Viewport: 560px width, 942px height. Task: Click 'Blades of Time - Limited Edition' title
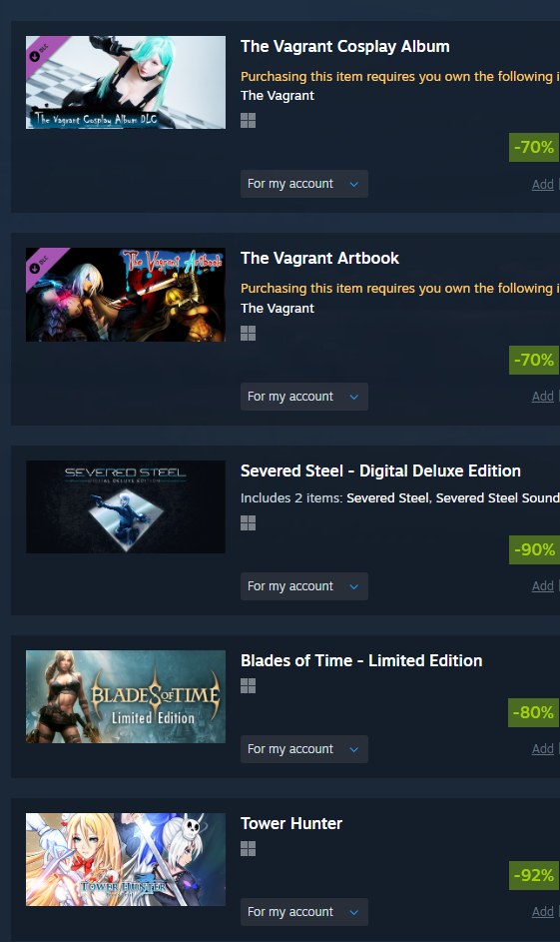[361, 661]
